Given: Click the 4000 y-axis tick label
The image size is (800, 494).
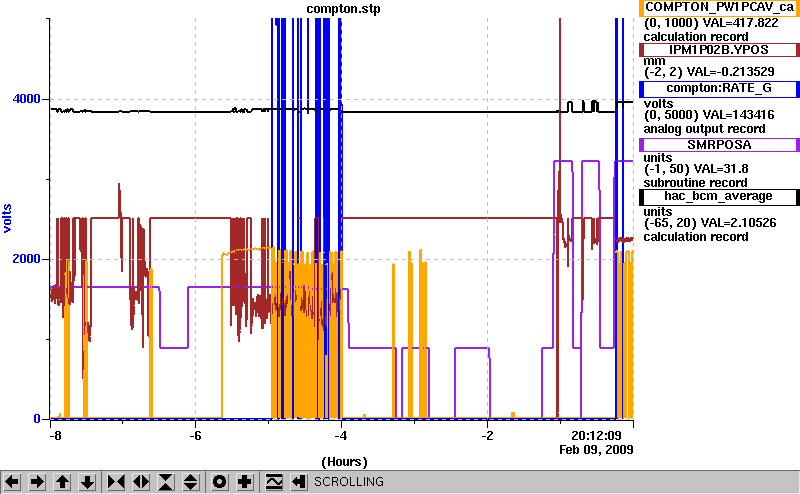Looking at the screenshot, I should click(27, 98).
